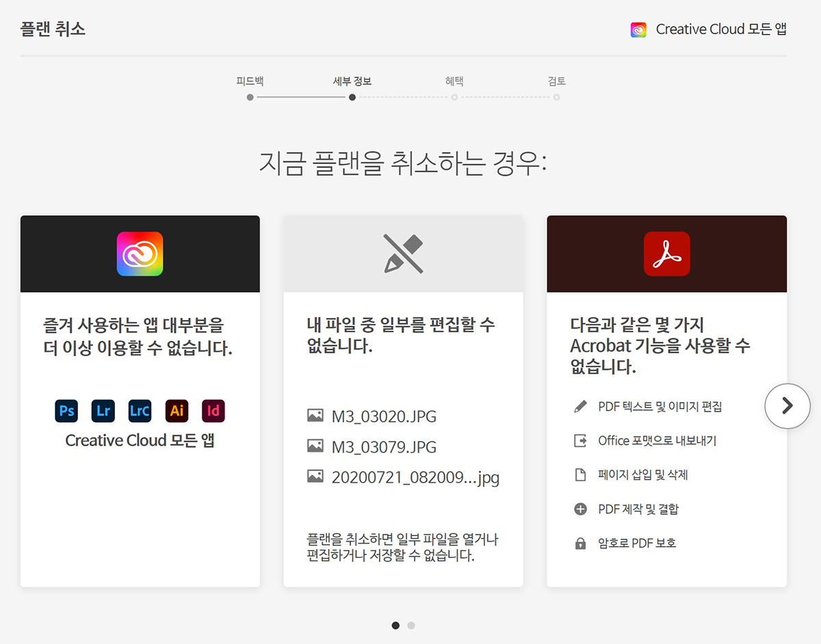Click the 세부 정보 progress dot

pos(352,97)
